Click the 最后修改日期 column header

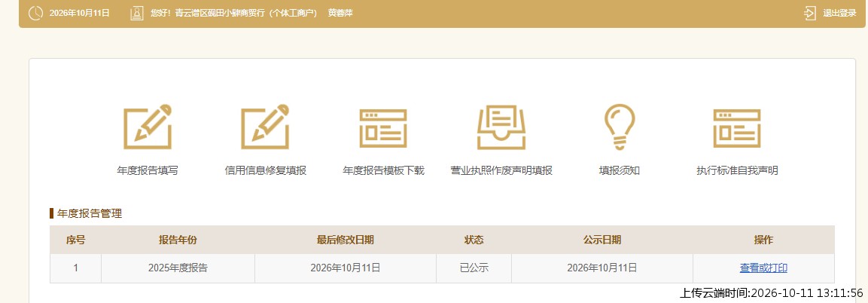[x=346, y=240]
